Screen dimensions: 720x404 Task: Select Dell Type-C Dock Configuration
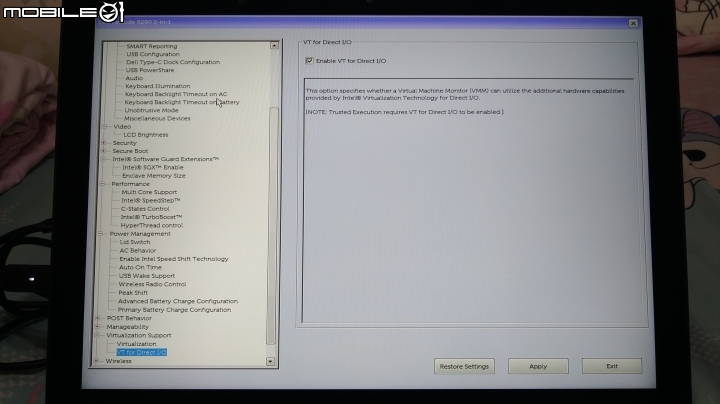[x=173, y=62]
